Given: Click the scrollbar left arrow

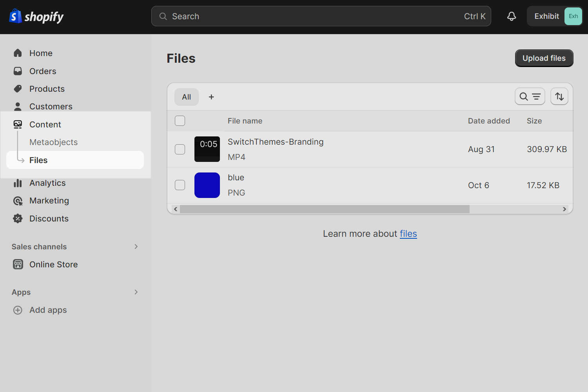Looking at the screenshot, I should tap(176, 209).
